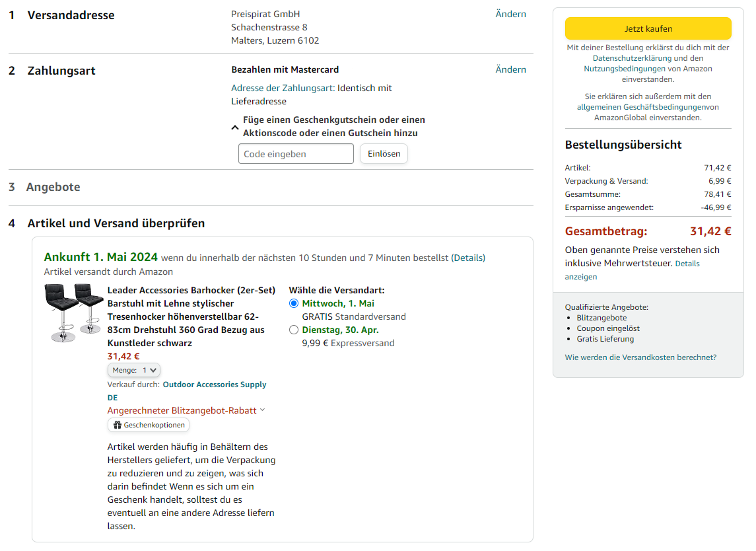Select Dienstag, 30. Apr. Expressversand option

point(294,330)
